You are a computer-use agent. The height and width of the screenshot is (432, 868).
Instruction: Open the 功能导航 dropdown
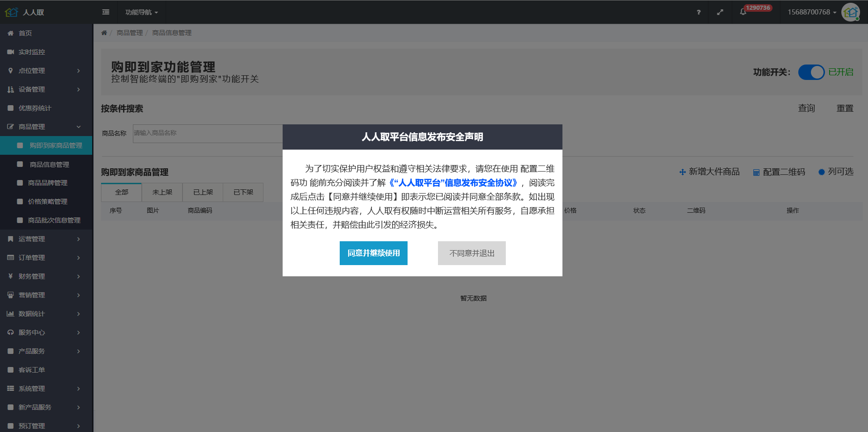(141, 12)
